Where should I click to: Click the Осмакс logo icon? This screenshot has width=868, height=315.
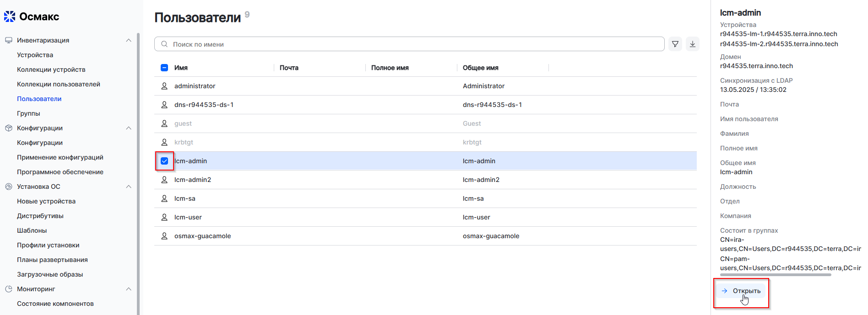(x=10, y=16)
